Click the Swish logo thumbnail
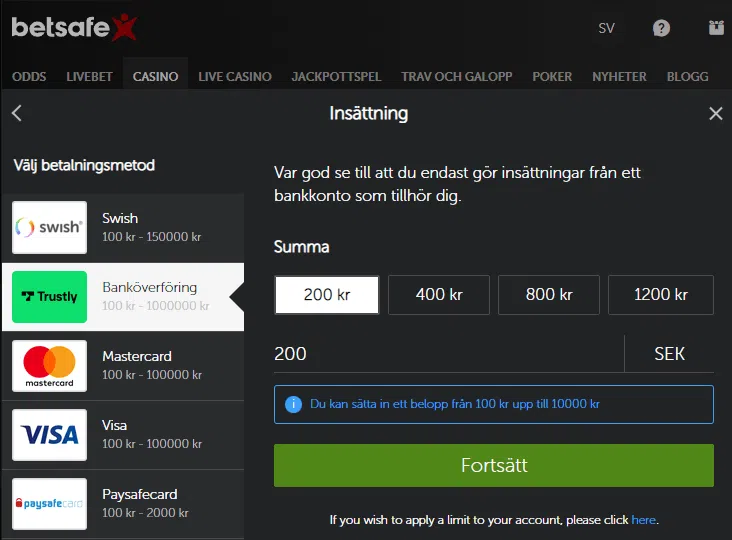Image resolution: width=732 pixels, height=540 pixels. [49, 227]
